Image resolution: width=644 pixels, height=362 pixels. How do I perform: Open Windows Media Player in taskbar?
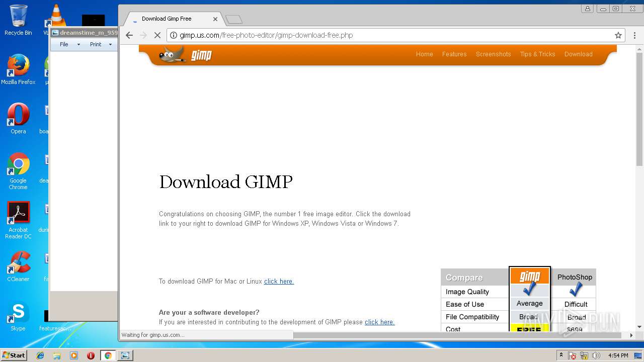pyautogui.click(x=74, y=355)
